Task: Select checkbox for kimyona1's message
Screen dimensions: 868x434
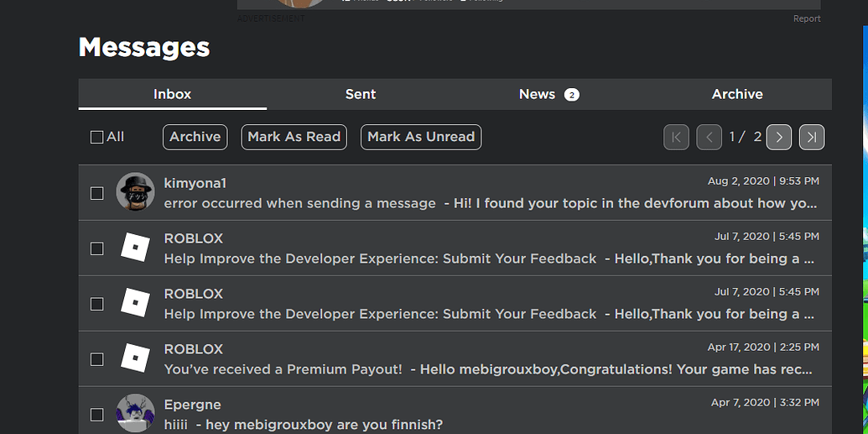Action: pos(97,193)
